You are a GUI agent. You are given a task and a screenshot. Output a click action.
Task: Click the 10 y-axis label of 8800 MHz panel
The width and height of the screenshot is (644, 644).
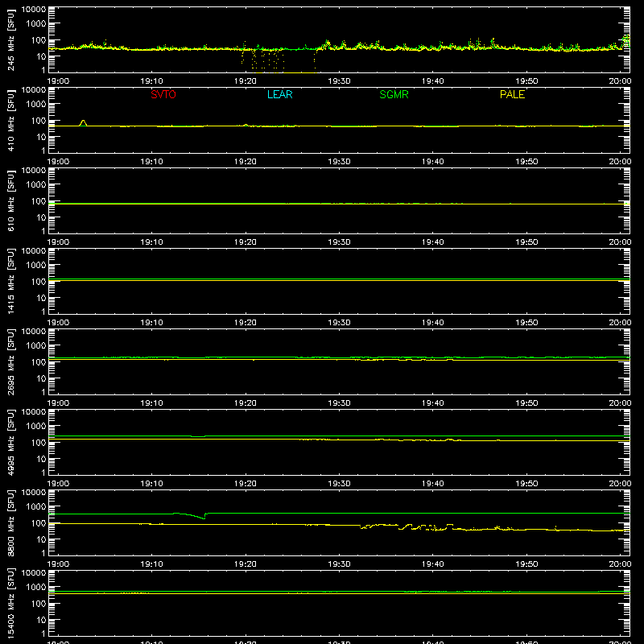(x=41, y=539)
